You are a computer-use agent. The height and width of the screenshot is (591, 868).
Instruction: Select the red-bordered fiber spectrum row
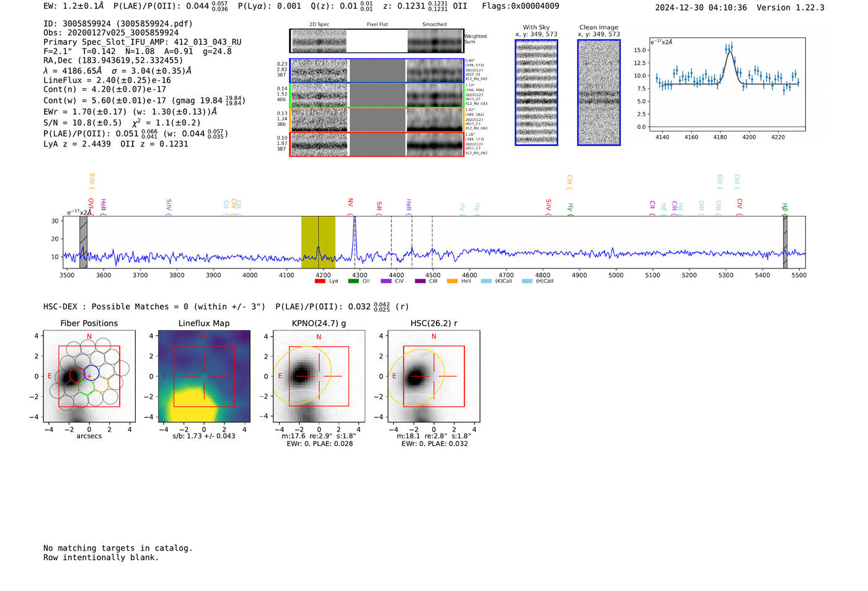pyautogui.click(x=376, y=144)
